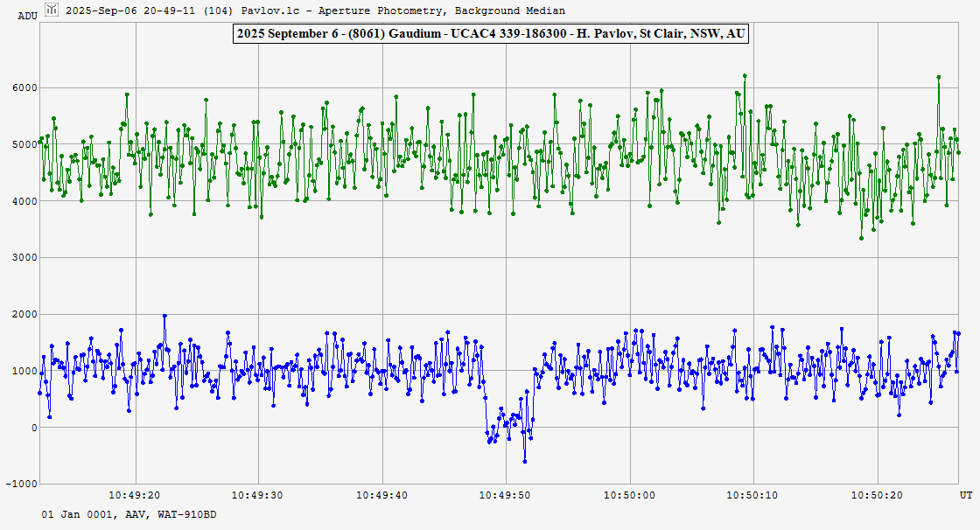Click the 10:49:50 time tick label
This screenshot has height=530, width=980.
(505, 495)
